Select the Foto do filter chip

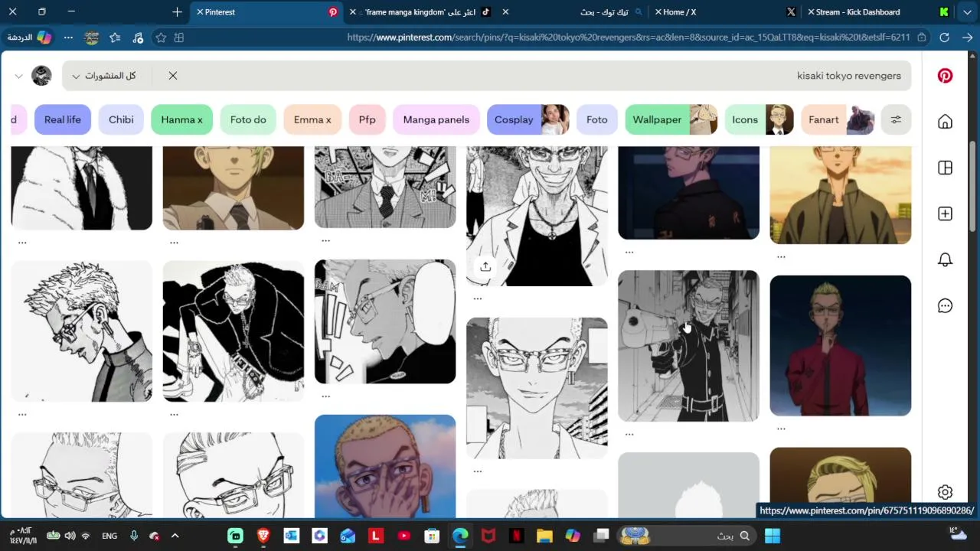tap(248, 119)
